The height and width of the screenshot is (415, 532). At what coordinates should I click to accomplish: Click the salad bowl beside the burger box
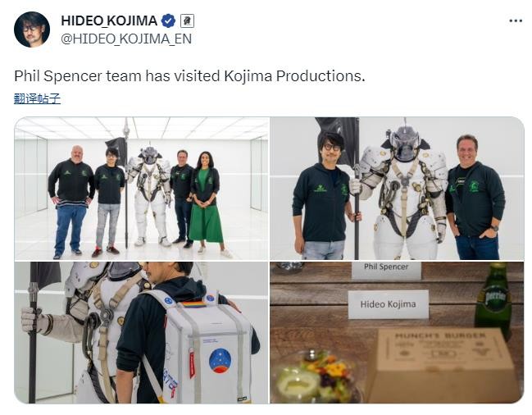click(x=316, y=376)
